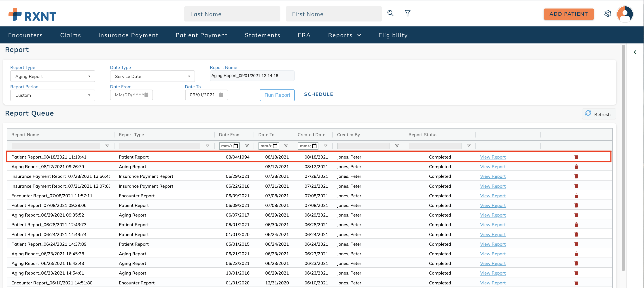Delete Patient Report_07/08/2021 09:28:06 row
The width and height of the screenshot is (644, 288).
pyautogui.click(x=576, y=205)
